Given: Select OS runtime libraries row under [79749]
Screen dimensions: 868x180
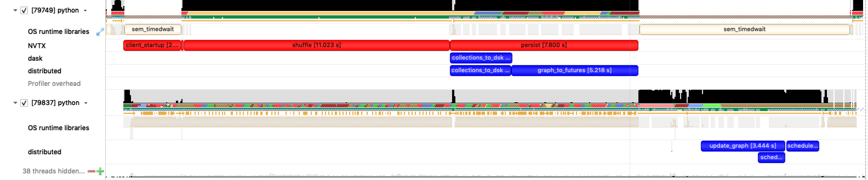Looking at the screenshot, I should click(59, 32).
